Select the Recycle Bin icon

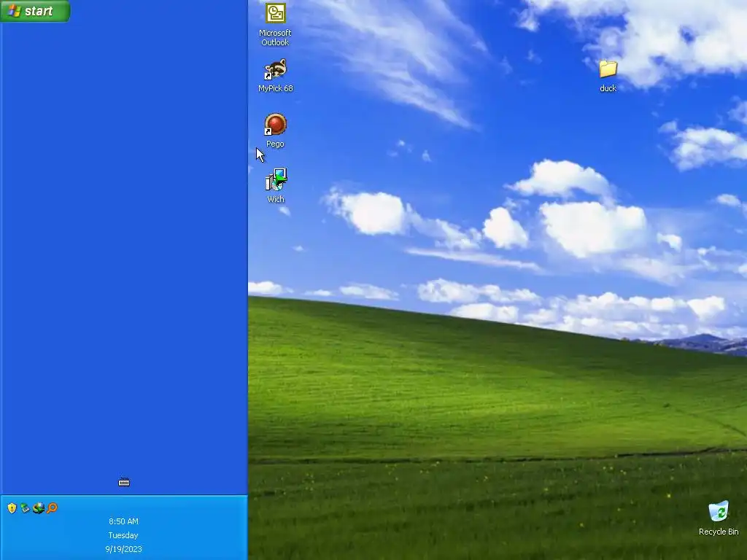coord(719,511)
